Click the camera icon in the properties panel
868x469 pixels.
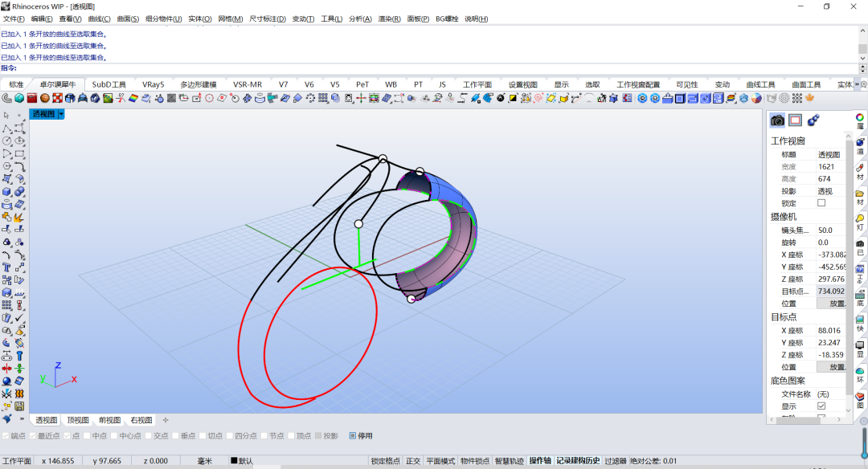coord(777,120)
